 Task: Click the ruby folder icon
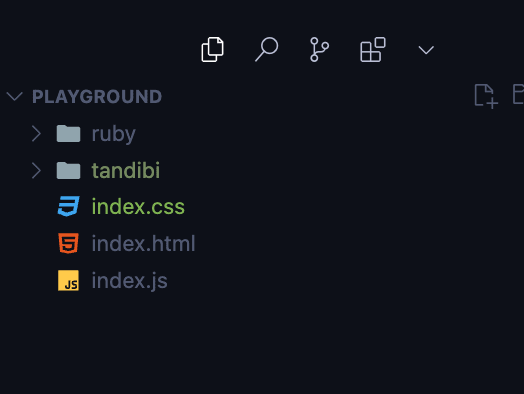click(x=69, y=134)
